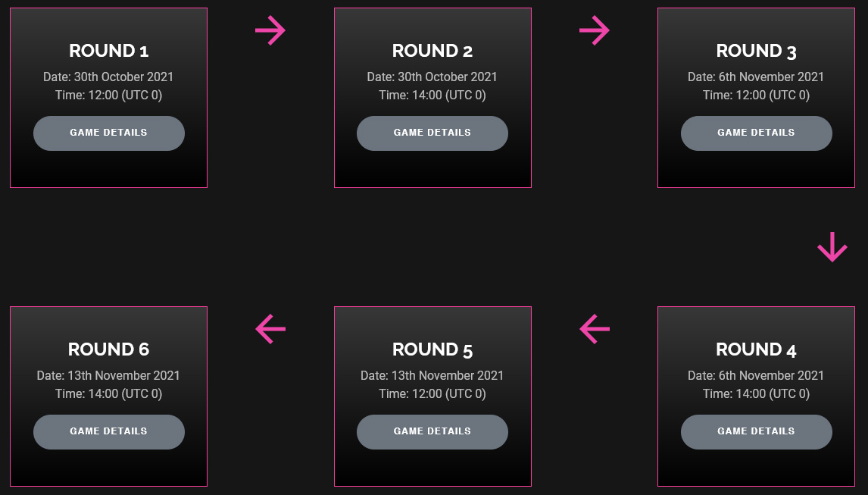Click the Round 1 heading
This screenshot has height=495, width=868.
point(108,51)
